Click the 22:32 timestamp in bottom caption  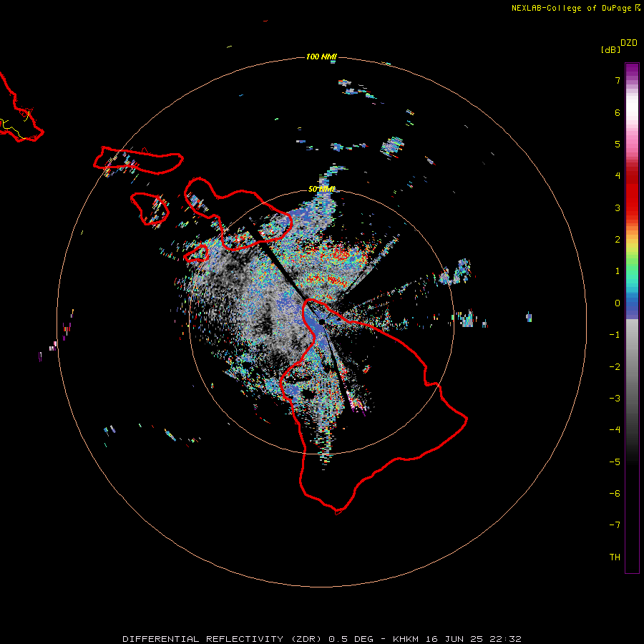[x=505, y=639]
